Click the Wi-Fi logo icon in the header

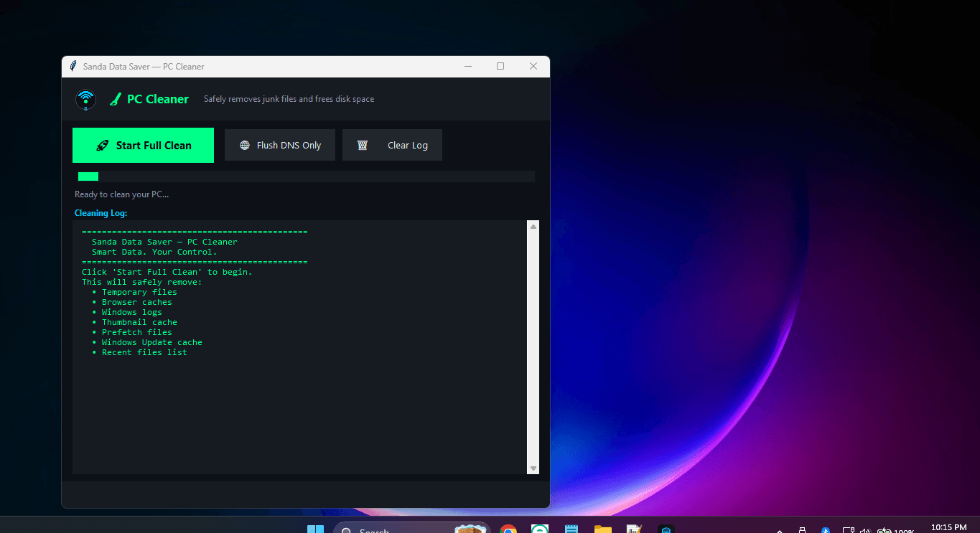coord(85,99)
